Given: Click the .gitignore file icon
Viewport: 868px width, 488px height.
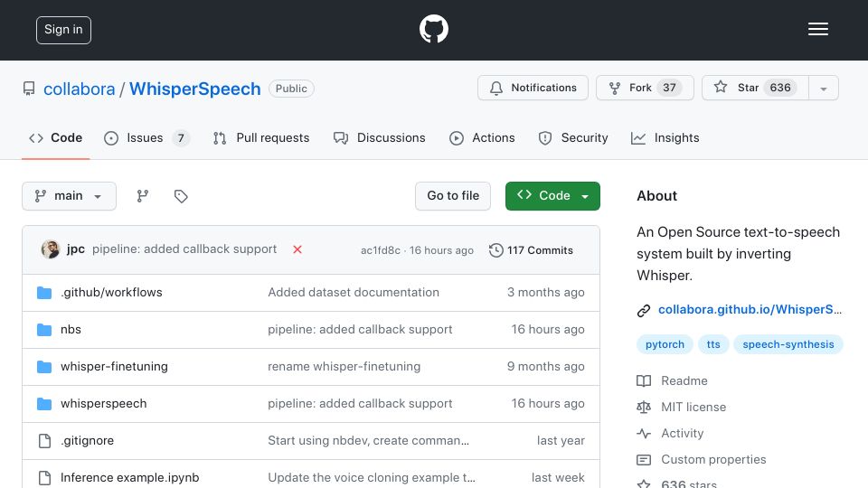Looking at the screenshot, I should 44,441.
